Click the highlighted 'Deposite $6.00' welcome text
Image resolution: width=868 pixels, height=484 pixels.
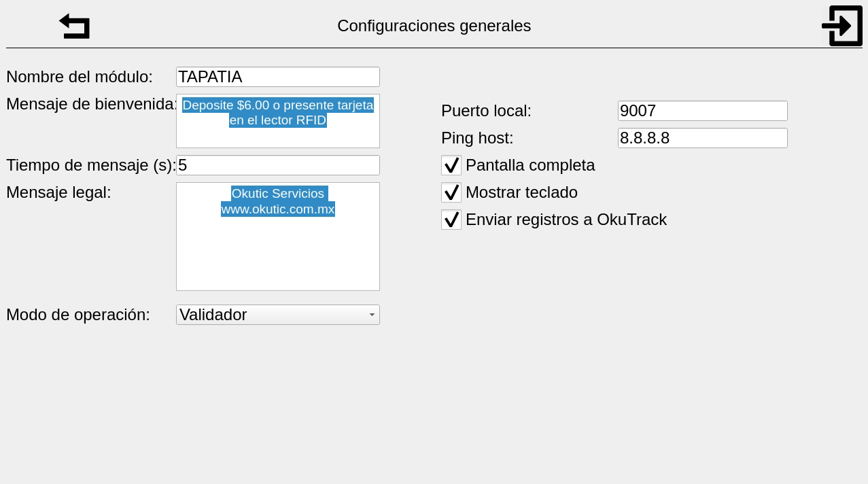click(x=277, y=106)
